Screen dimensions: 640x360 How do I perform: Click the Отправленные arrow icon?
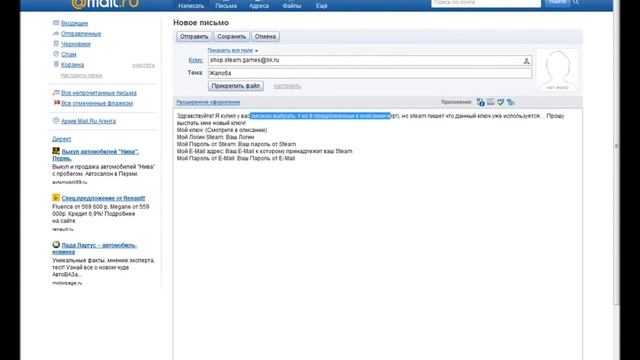click(x=56, y=33)
